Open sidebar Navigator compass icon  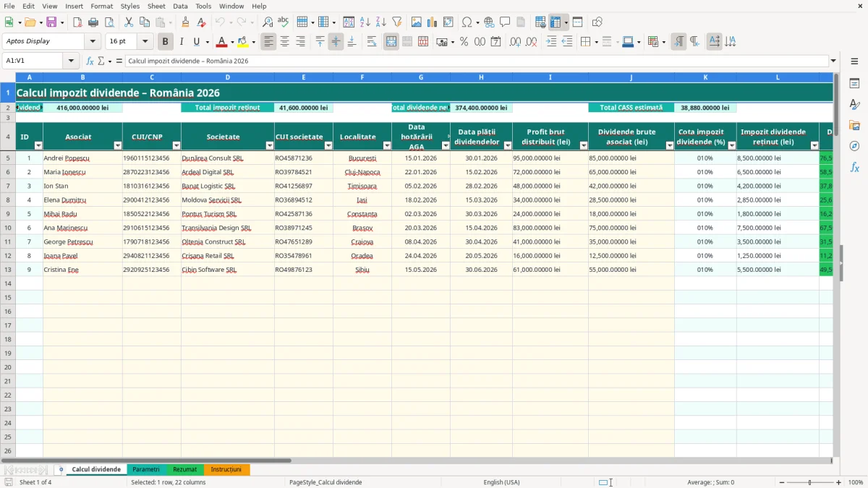[854, 146]
